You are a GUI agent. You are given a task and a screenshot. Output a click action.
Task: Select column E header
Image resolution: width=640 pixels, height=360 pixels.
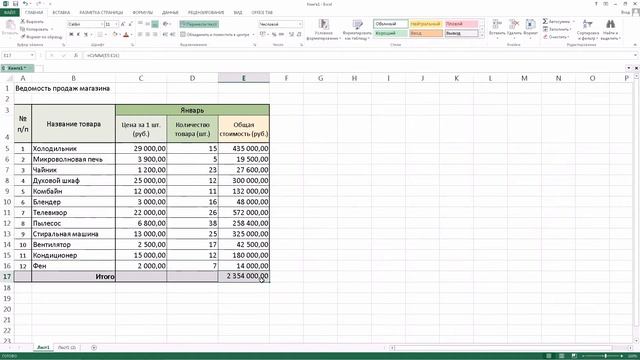click(x=244, y=78)
